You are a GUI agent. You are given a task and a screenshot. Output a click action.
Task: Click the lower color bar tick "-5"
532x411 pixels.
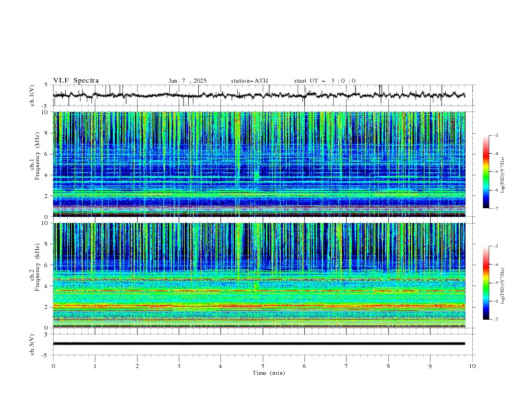[495, 283]
